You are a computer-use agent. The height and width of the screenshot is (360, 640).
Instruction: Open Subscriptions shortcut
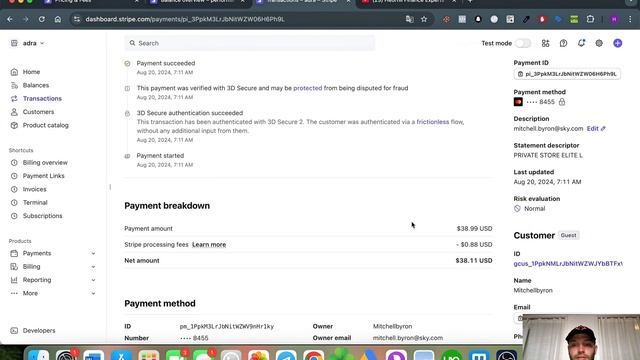[42, 216]
